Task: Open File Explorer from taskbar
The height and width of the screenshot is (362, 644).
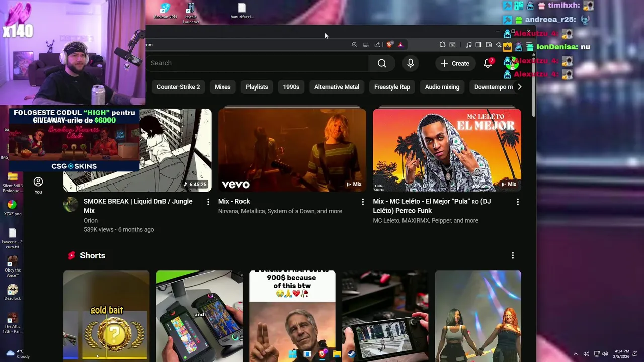Action: tap(337, 354)
